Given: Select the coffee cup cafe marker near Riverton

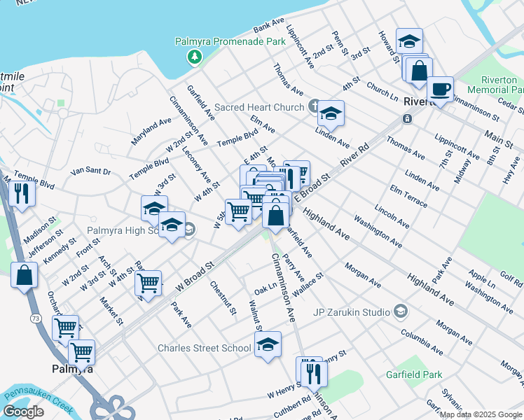Looking at the screenshot, I should pyautogui.click(x=440, y=90).
